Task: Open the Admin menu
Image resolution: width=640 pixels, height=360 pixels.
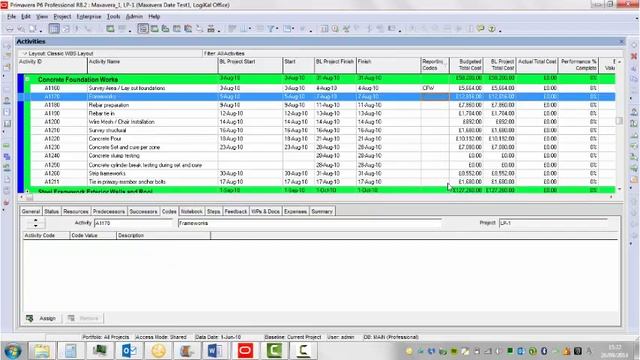Action: coord(134,17)
